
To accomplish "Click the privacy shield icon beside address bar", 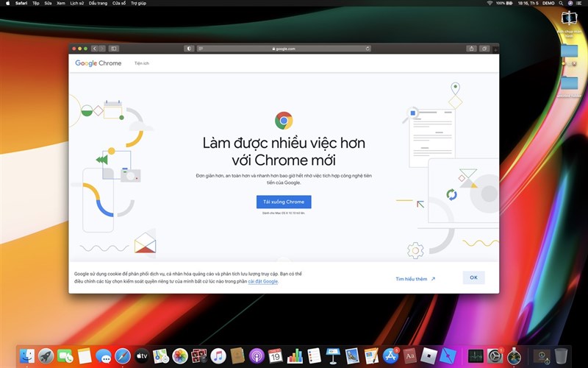I will pyautogui.click(x=190, y=49).
